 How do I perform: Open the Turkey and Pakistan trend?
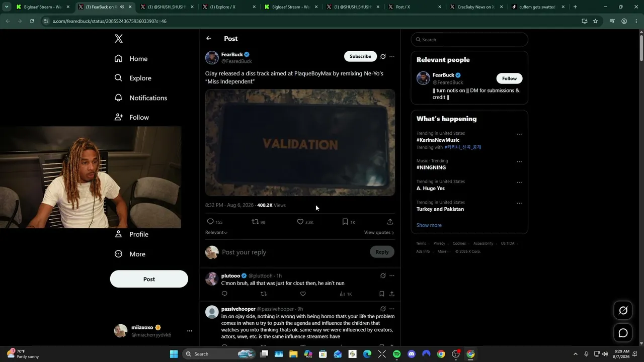440,209
